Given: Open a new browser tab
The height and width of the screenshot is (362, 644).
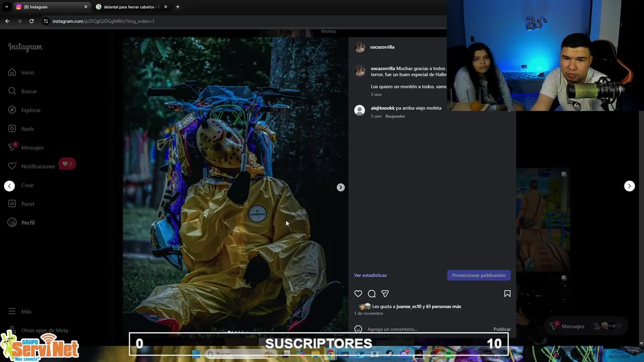Looking at the screenshot, I should point(178,7).
